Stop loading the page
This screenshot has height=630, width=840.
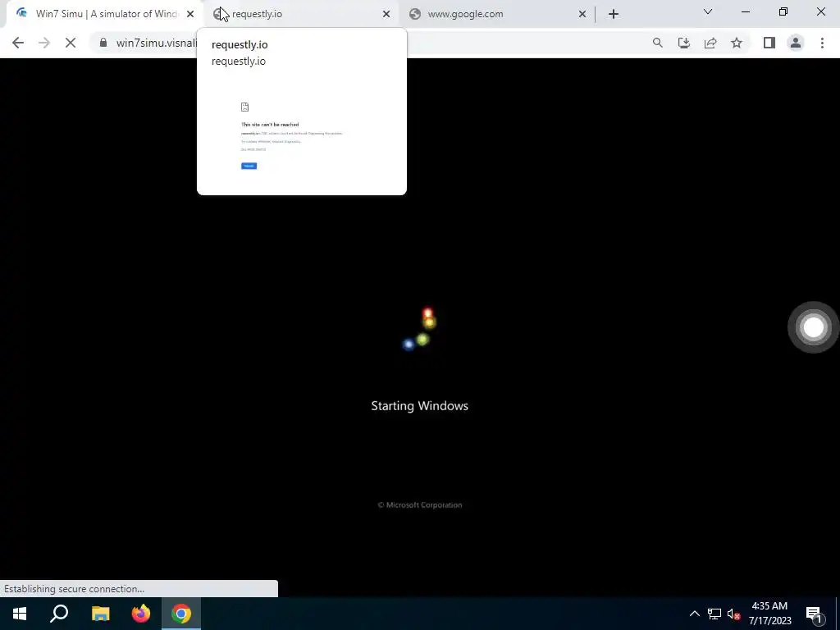point(71,43)
